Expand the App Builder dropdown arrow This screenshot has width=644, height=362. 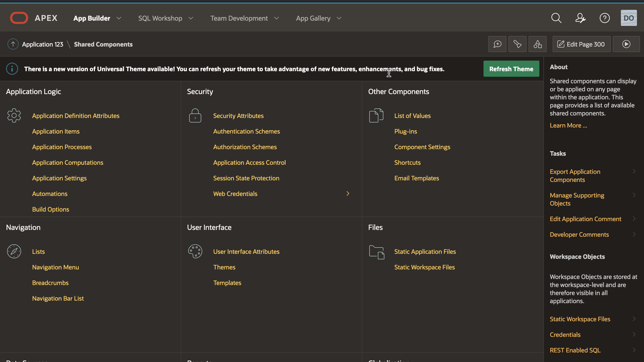click(x=119, y=18)
